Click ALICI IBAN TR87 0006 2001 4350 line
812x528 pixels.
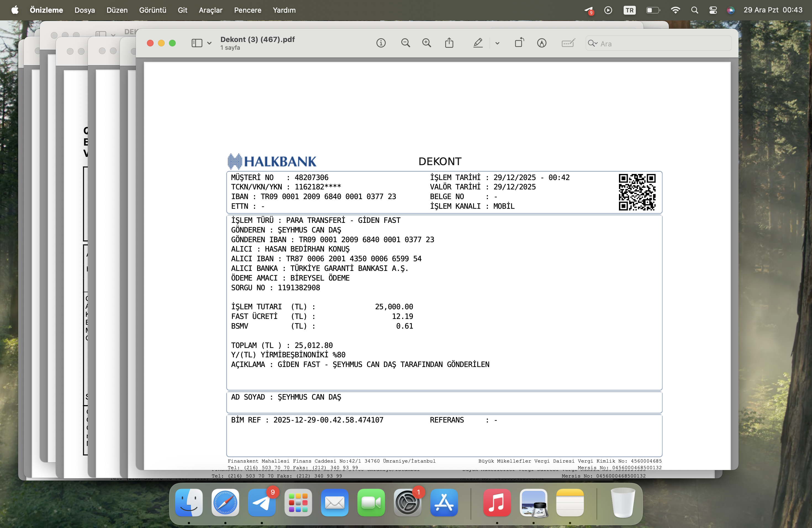pyautogui.click(x=326, y=258)
